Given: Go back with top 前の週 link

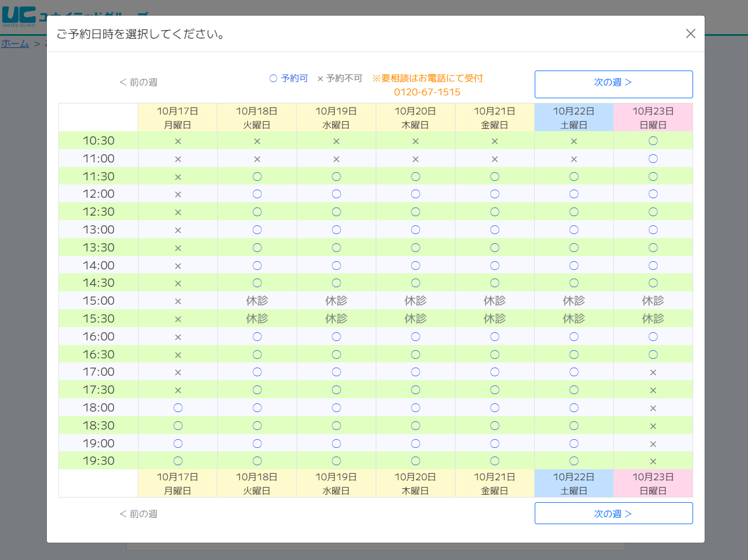Looking at the screenshot, I should [x=139, y=82].
